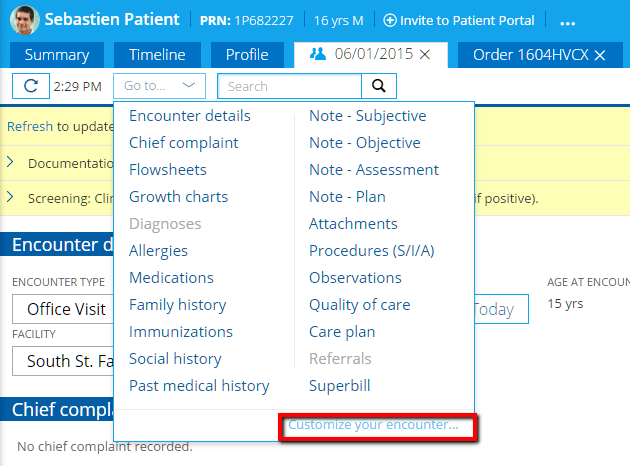Screen dimensions: 630x466
Task: Expand the Screening alert chevron
Action: pyautogui.click(x=11, y=197)
